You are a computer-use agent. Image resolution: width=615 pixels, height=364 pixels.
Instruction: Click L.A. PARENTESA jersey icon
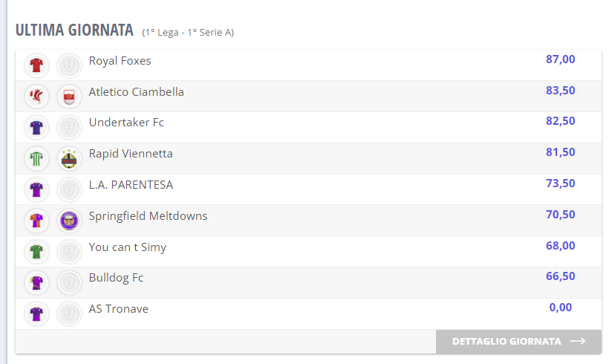[36, 189]
